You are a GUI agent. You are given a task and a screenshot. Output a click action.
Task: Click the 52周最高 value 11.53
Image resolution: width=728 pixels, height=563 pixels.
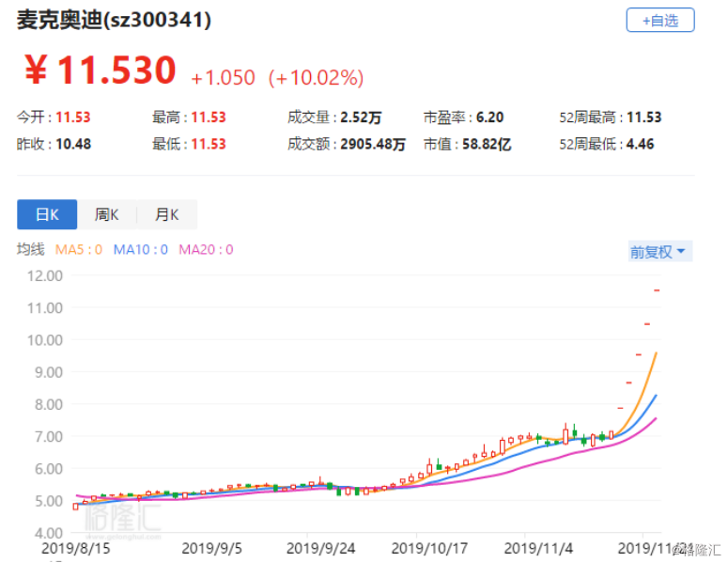coord(644,117)
